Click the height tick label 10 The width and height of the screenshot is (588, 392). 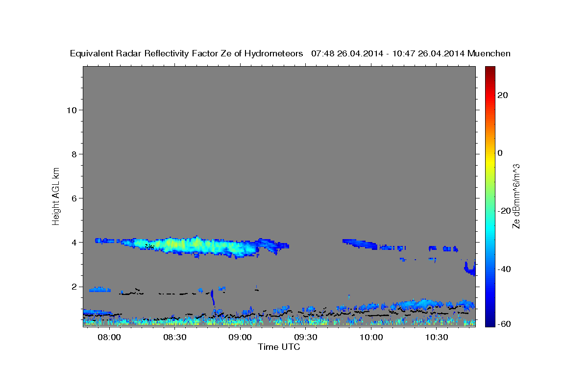[x=72, y=110]
